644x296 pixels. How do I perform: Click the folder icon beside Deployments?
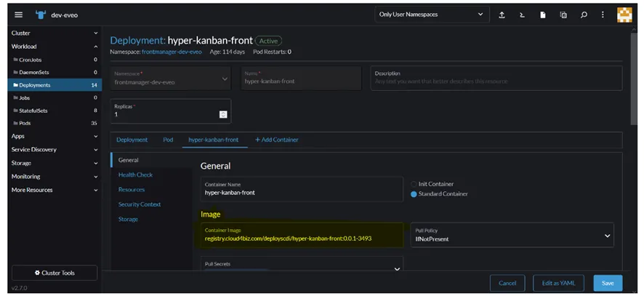[15, 85]
